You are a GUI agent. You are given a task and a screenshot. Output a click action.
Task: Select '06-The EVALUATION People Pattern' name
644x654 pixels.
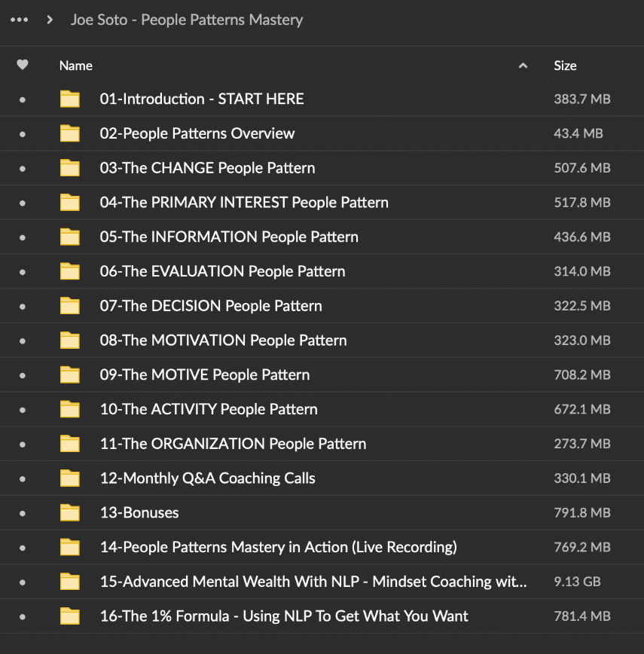point(223,271)
